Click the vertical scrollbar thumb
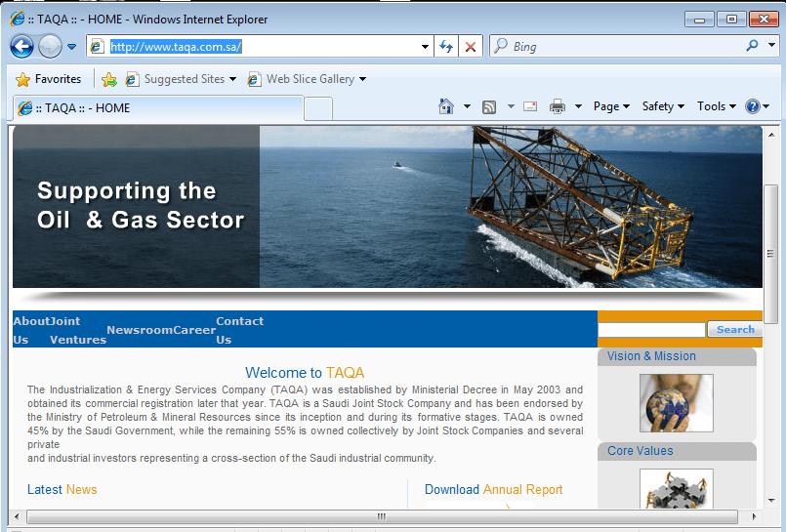The height and width of the screenshot is (532, 786). point(770,254)
